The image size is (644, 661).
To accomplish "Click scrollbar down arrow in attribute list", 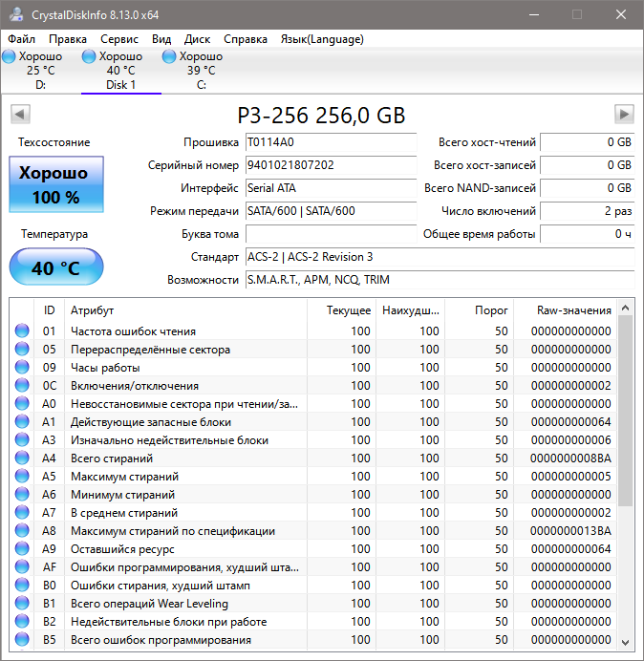I will click(x=625, y=642).
